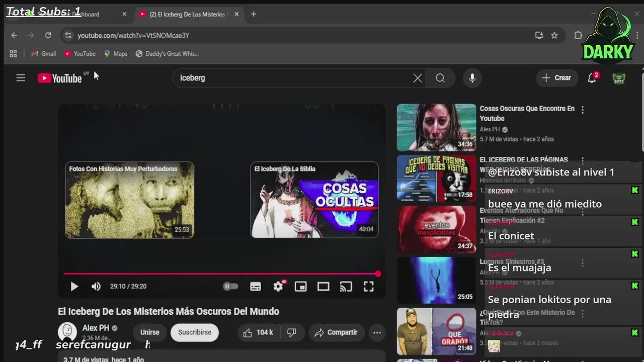Click the Compartir share button
The height and width of the screenshot is (362, 644).
point(336,332)
